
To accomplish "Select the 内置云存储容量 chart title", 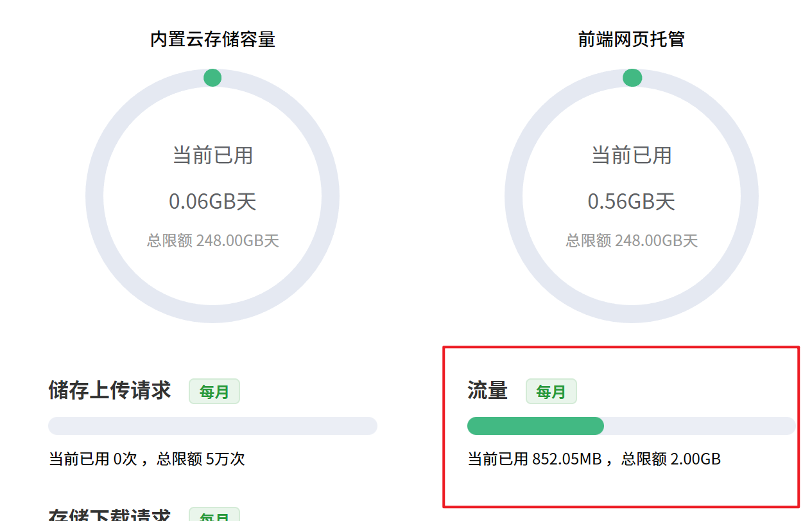I will [212, 39].
